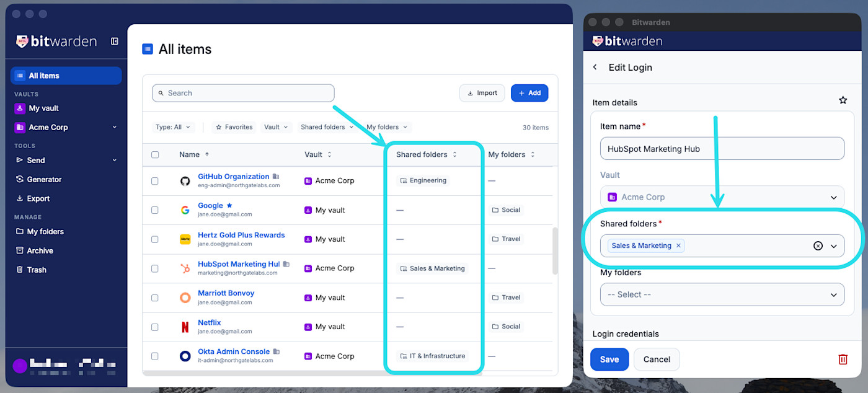This screenshot has width=868, height=393.
Task: Open the Hertz Gold Plus Rewards item link
Action: tap(241, 235)
